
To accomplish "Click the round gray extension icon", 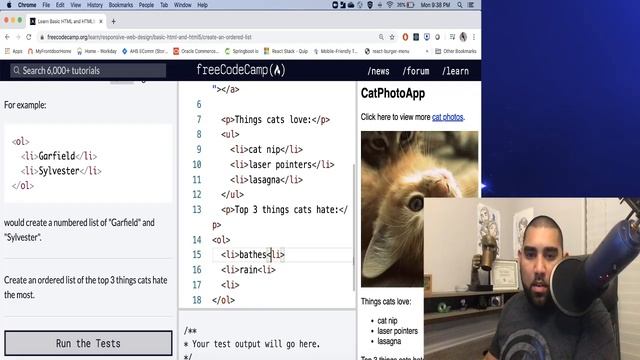I will [x=438, y=37].
